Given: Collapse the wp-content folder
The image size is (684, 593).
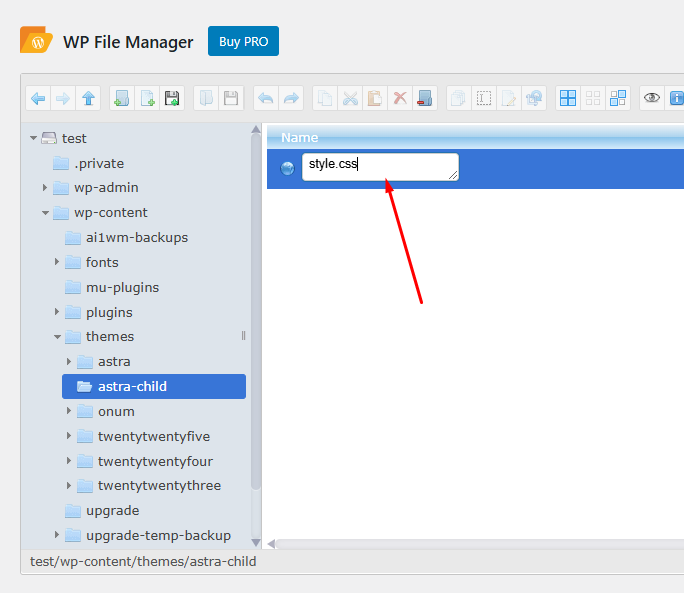Looking at the screenshot, I should (x=45, y=213).
